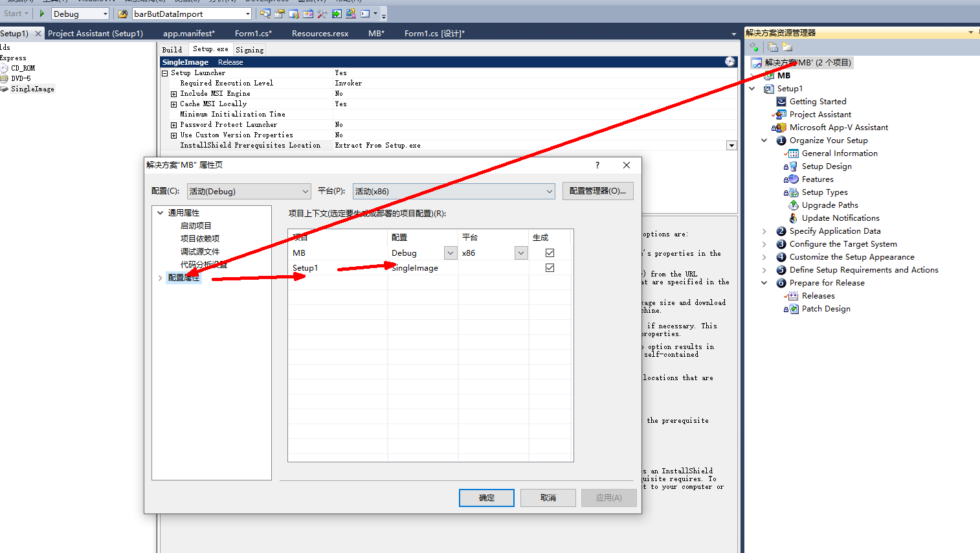Click the green arrow start page icon
The width and height of the screenshot is (980, 553).
[x=337, y=14]
